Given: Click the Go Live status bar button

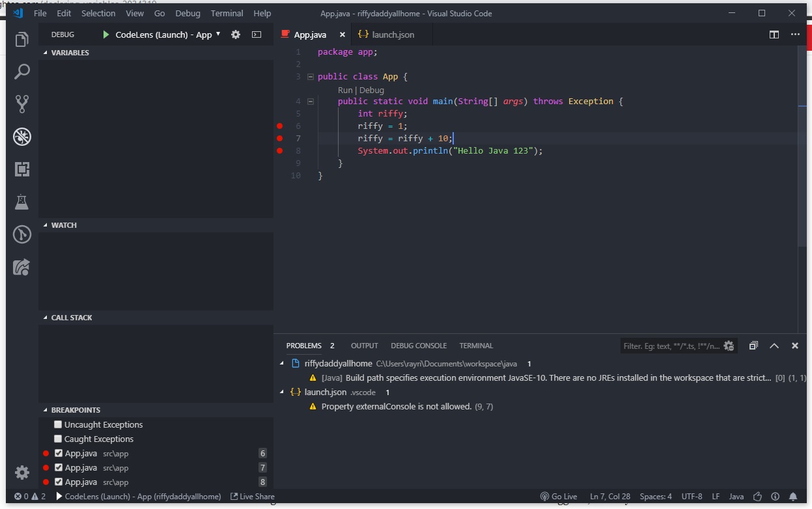Looking at the screenshot, I should [x=559, y=496].
